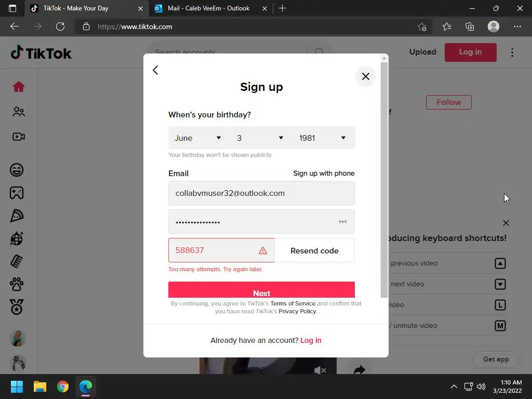Screen dimensions: 532x399
Task: Open the Terms of Service link
Action: pos(293,303)
